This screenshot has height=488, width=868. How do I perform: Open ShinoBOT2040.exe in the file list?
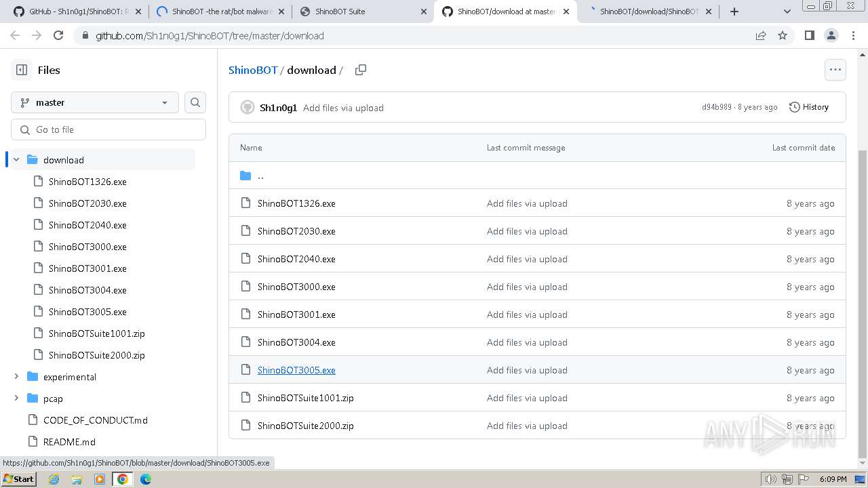click(x=296, y=259)
